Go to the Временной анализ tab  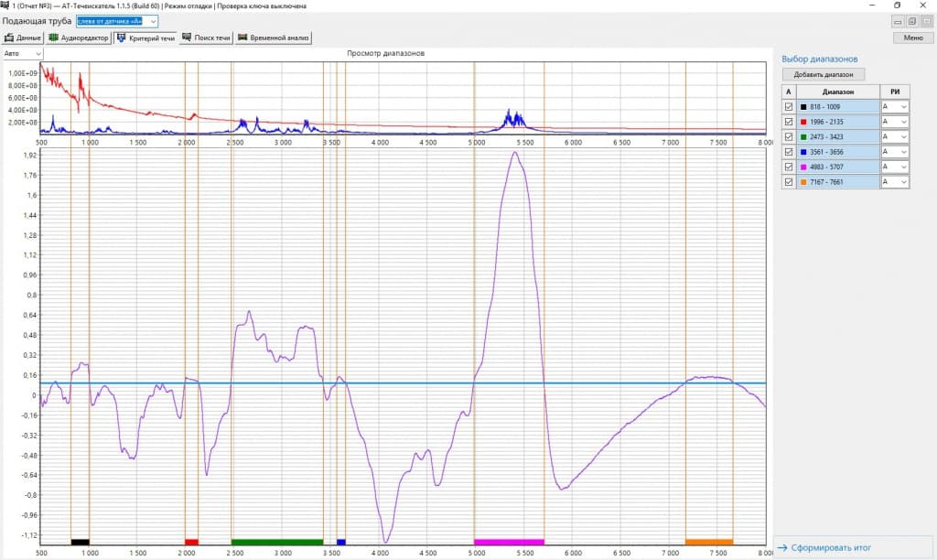[273, 38]
